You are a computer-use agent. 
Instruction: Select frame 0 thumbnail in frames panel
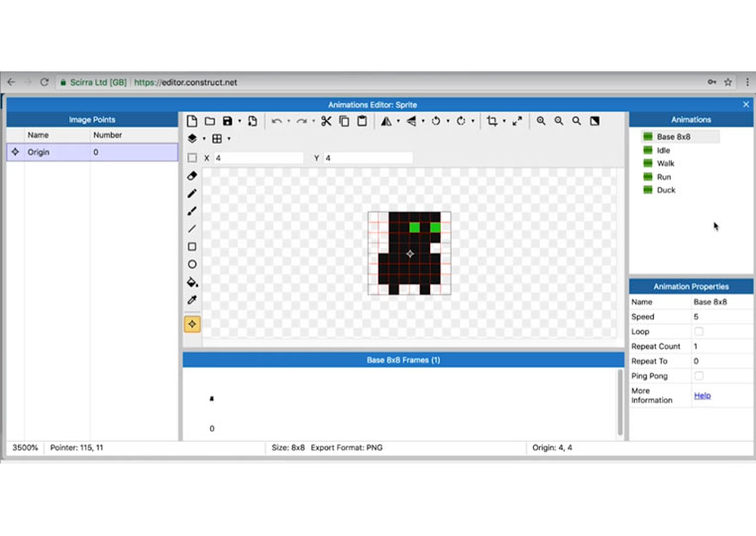[x=212, y=399]
